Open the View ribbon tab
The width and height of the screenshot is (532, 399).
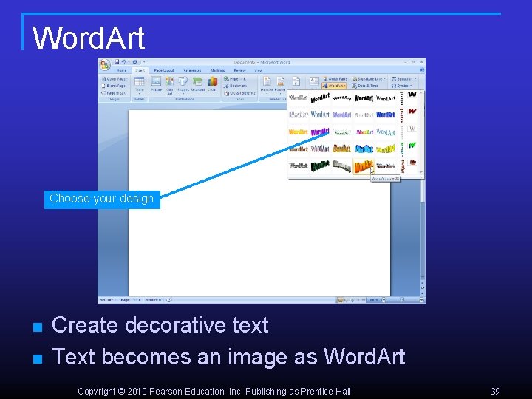(258, 71)
